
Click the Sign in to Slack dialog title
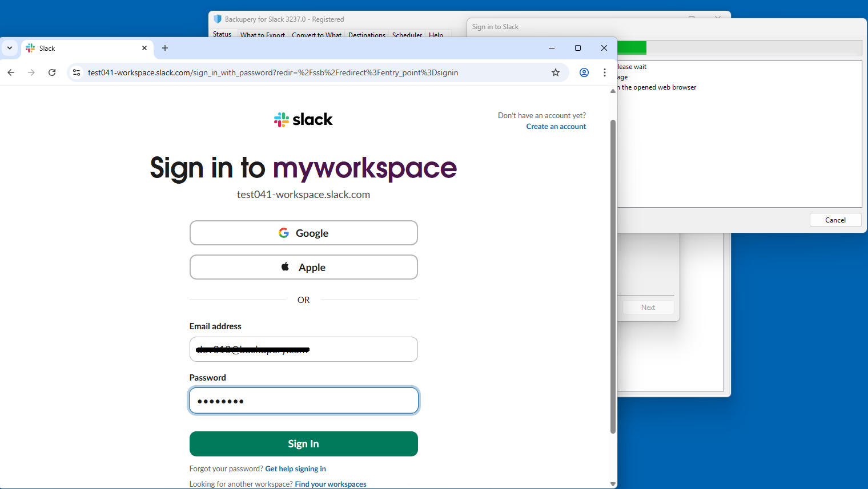tap(495, 27)
